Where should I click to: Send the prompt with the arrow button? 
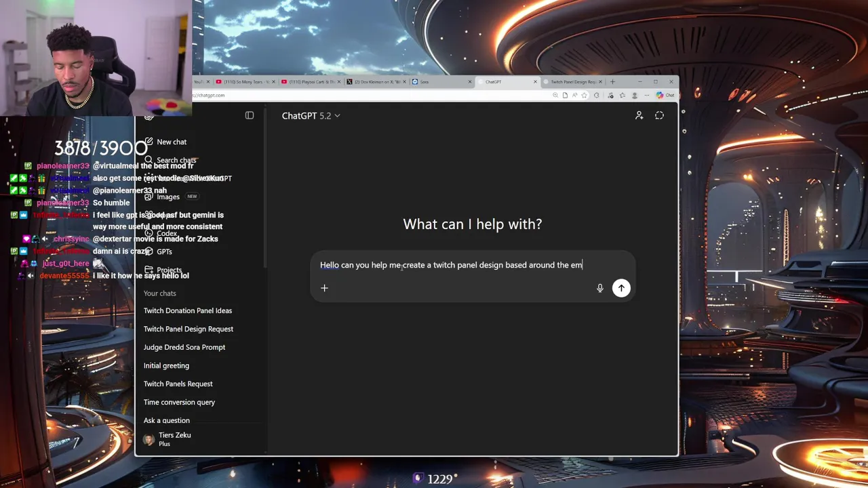pyautogui.click(x=621, y=288)
